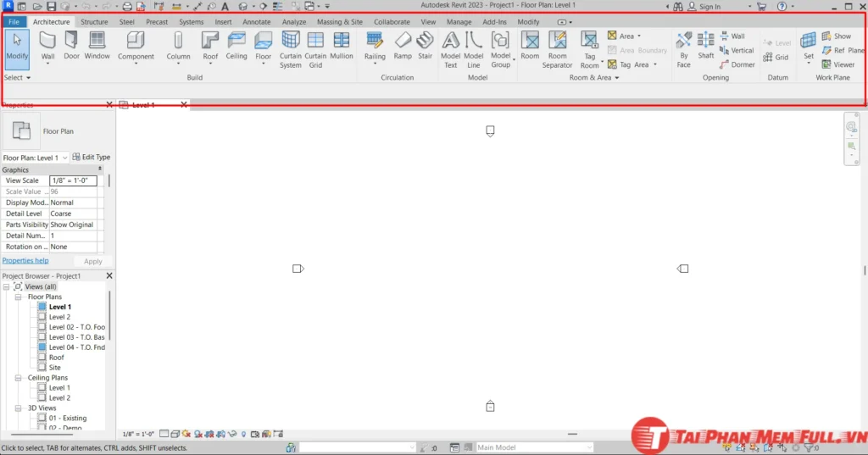
Task: Click the Project Browser vertical scrollbar
Action: point(109,315)
